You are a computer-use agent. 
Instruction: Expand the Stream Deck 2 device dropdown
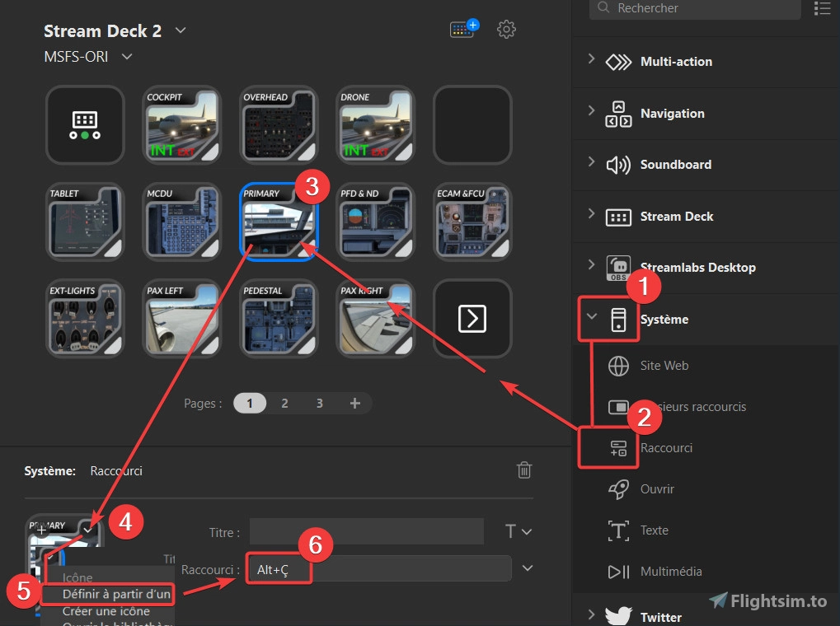coord(180,30)
